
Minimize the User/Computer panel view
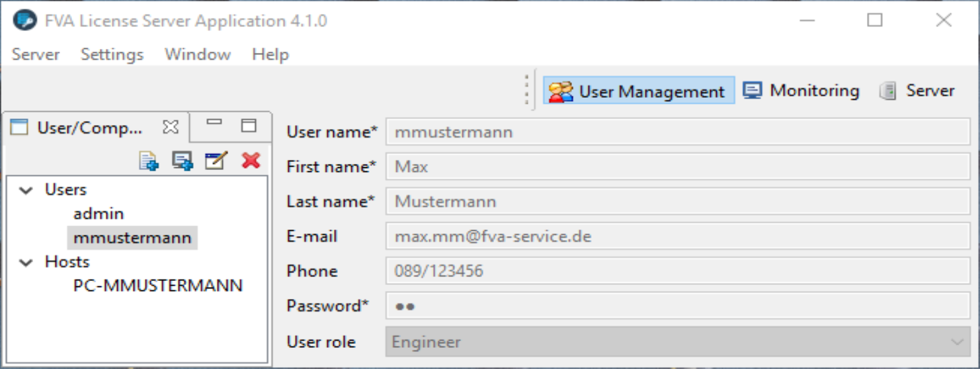[x=214, y=124]
